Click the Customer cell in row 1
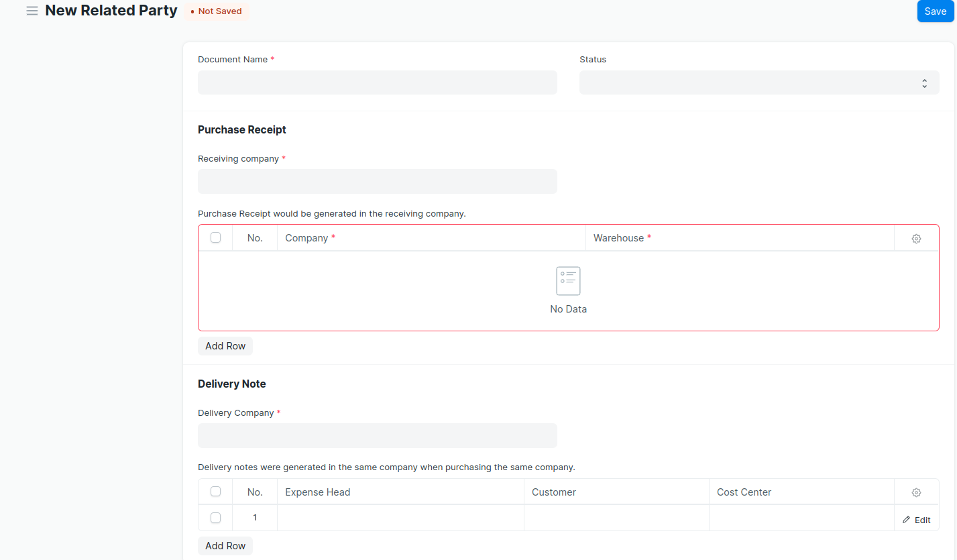 (616, 518)
